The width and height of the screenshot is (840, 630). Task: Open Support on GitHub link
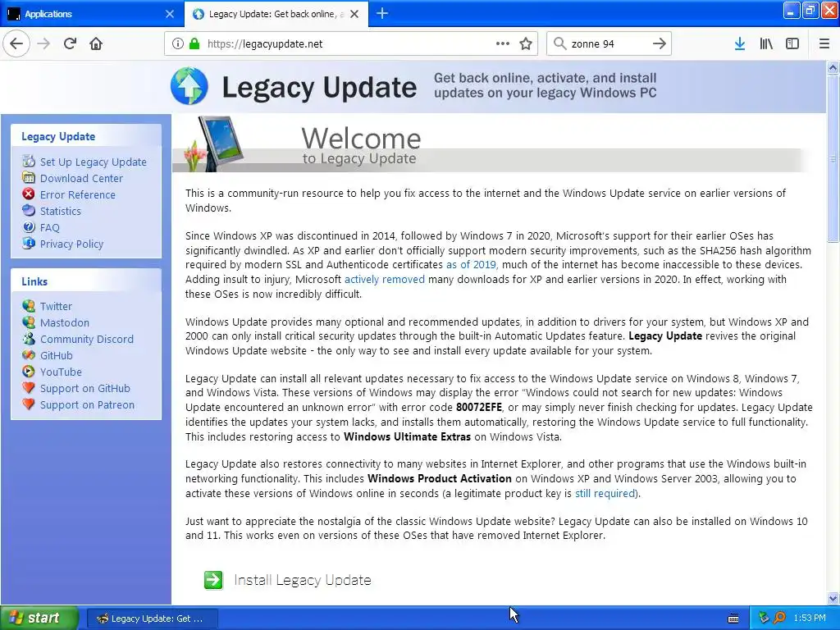(85, 388)
